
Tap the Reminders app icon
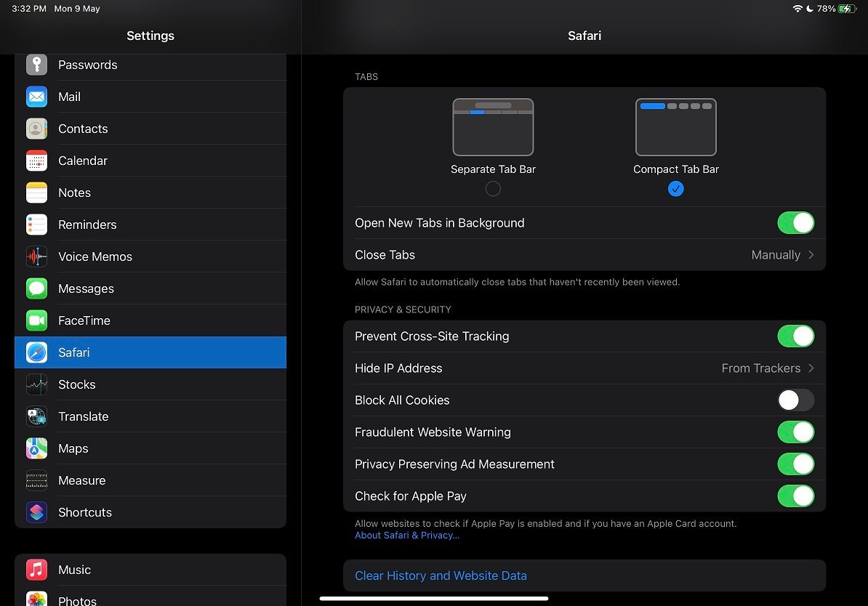36,225
